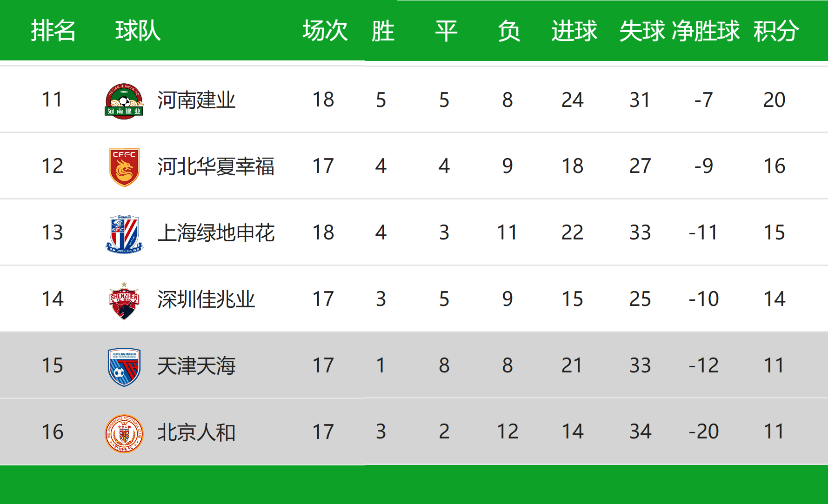The image size is (828, 504).
Task: Open the 北京人和 team name
Action: click(196, 432)
